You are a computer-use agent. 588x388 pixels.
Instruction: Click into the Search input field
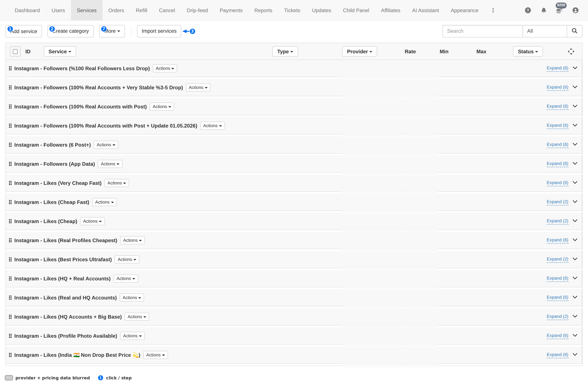pos(482,31)
